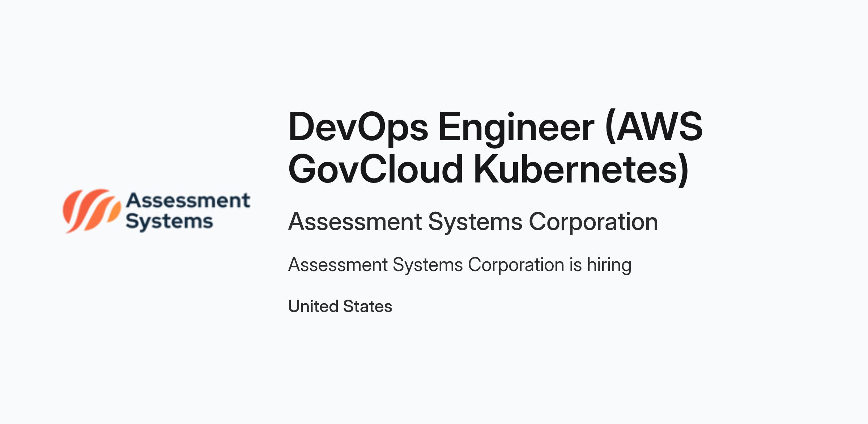Click the orange swoosh logo icon
The height and width of the screenshot is (424, 868).
tap(92, 211)
